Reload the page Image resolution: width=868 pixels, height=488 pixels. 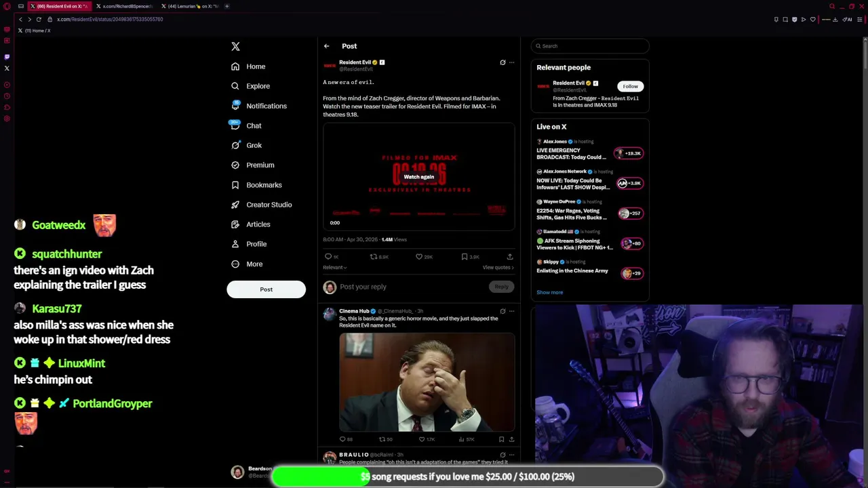pos(39,19)
